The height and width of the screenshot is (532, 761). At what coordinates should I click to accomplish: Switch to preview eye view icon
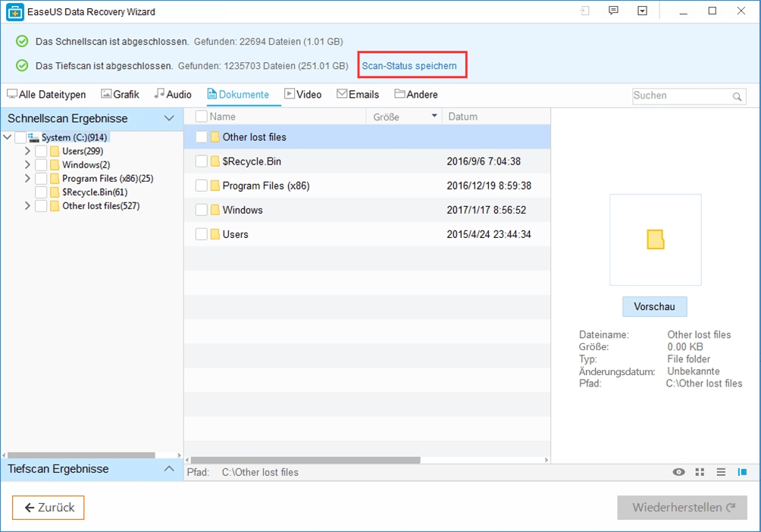[678, 472]
